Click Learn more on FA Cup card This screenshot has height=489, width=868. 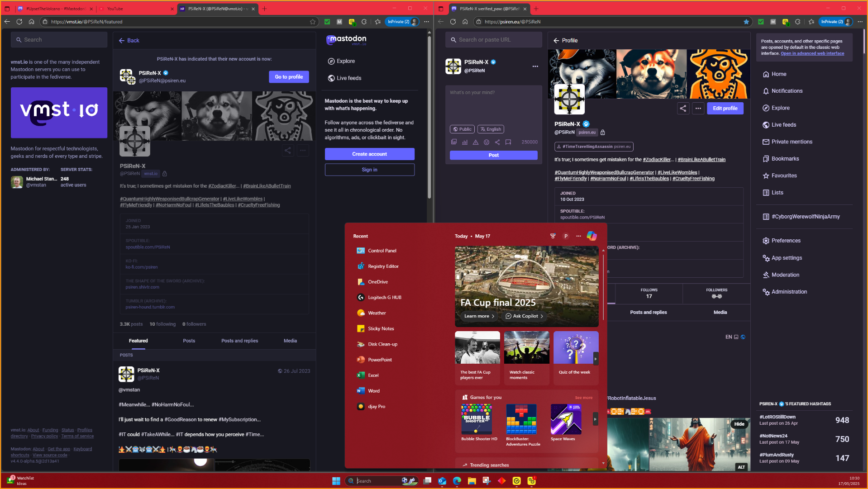pyautogui.click(x=479, y=316)
